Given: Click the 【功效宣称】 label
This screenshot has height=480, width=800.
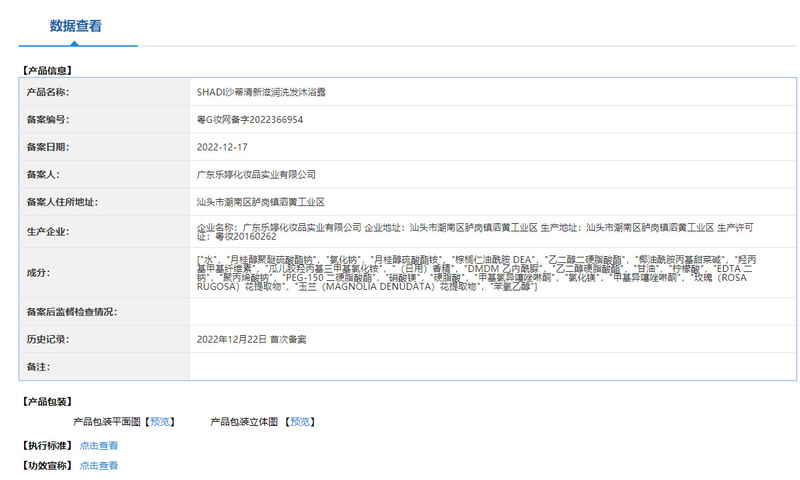Looking at the screenshot, I should (x=47, y=466).
